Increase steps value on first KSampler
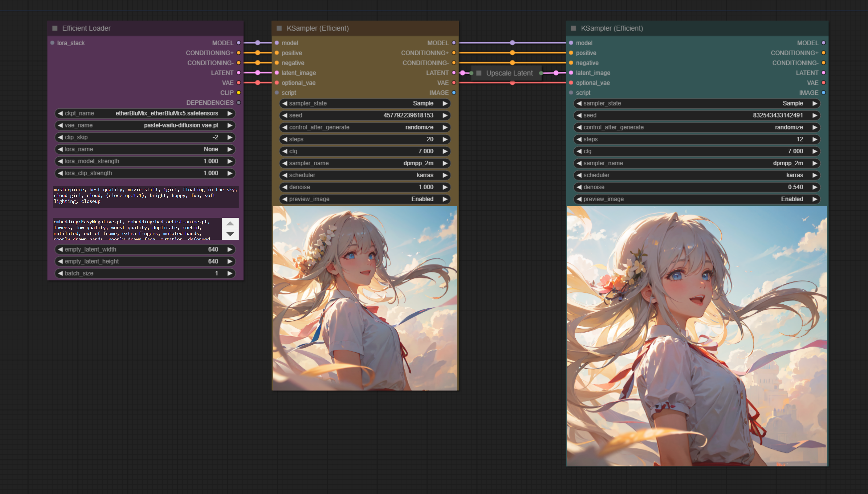The image size is (868, 494). click(445, 139)
